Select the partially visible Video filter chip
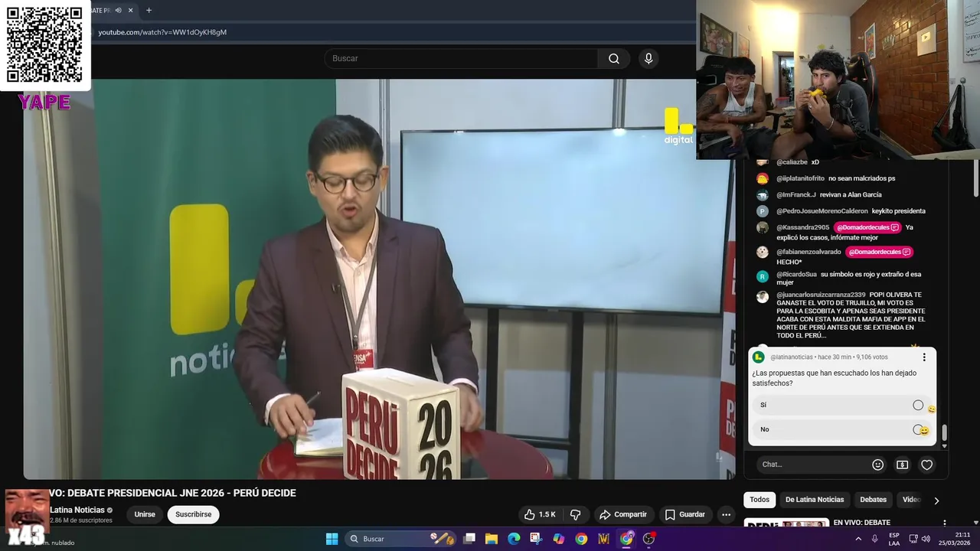 910,500
